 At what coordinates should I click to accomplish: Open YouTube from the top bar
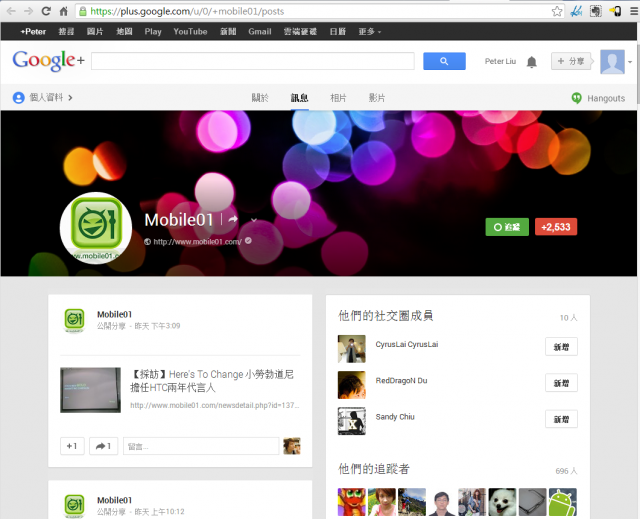[190, 31]
